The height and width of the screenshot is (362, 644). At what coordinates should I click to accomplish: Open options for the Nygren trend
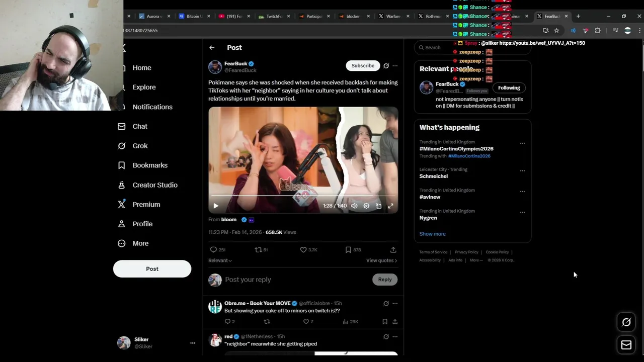pyautogui.click(x=522, y=212)
